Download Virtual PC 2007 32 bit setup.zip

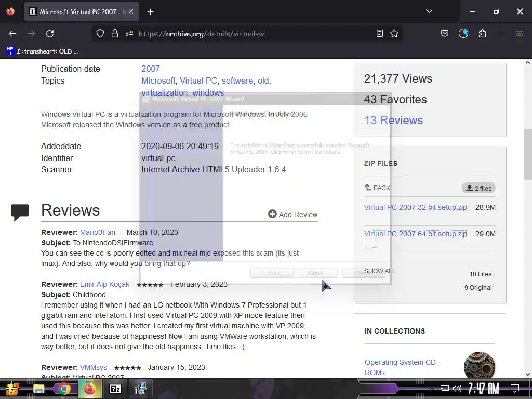click(x=415, y=207)
